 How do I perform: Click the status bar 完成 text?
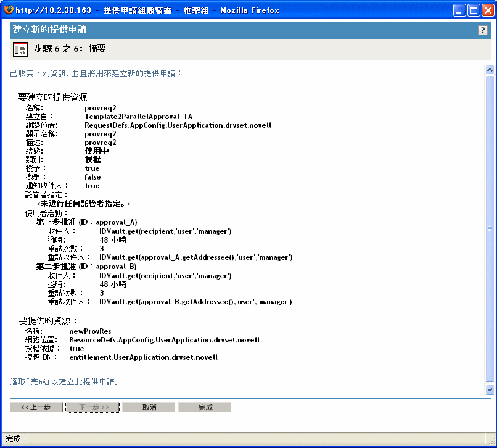pos(13,439)
